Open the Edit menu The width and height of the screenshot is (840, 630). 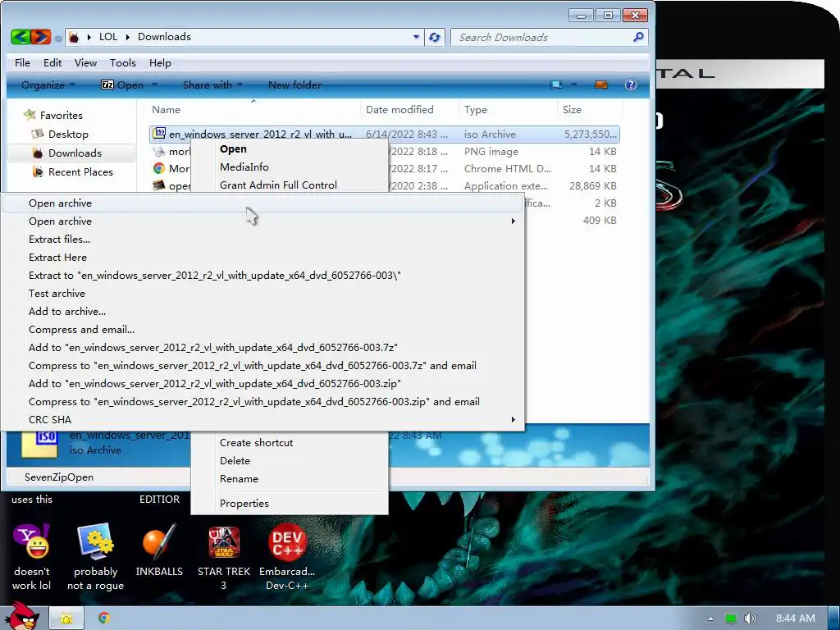click(x=52, y=62)
